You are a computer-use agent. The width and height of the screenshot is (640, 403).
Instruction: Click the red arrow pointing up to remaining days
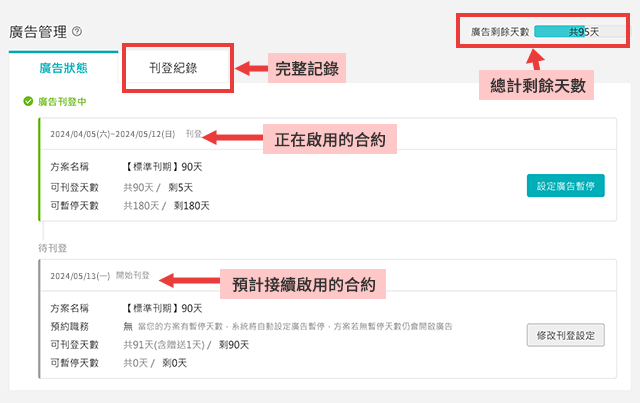(x=536, y=60)
